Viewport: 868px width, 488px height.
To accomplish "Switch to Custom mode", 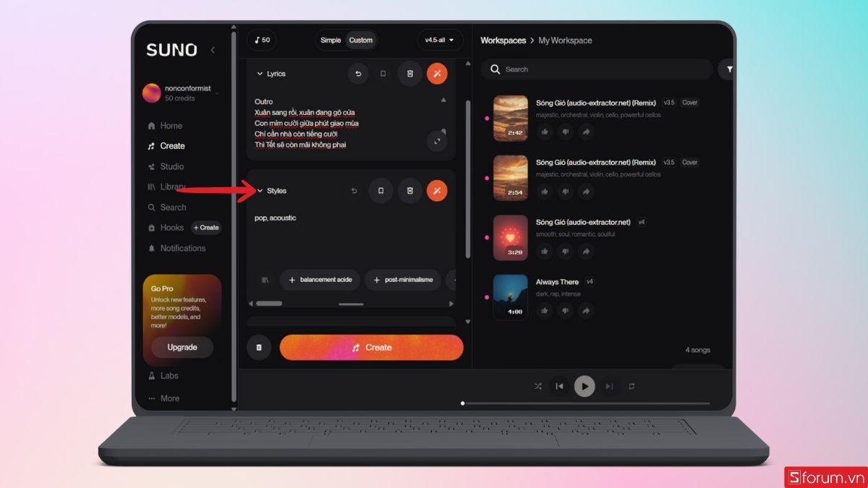I will 361,40.
